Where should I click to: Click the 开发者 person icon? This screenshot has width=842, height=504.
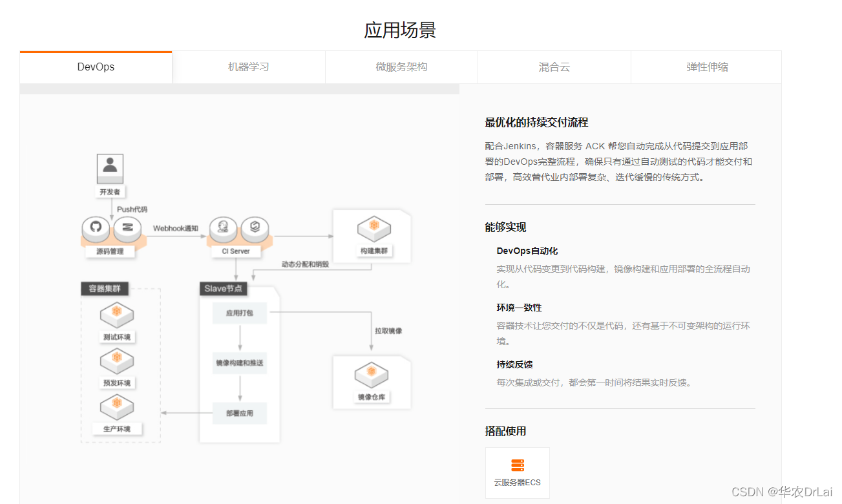110,169
